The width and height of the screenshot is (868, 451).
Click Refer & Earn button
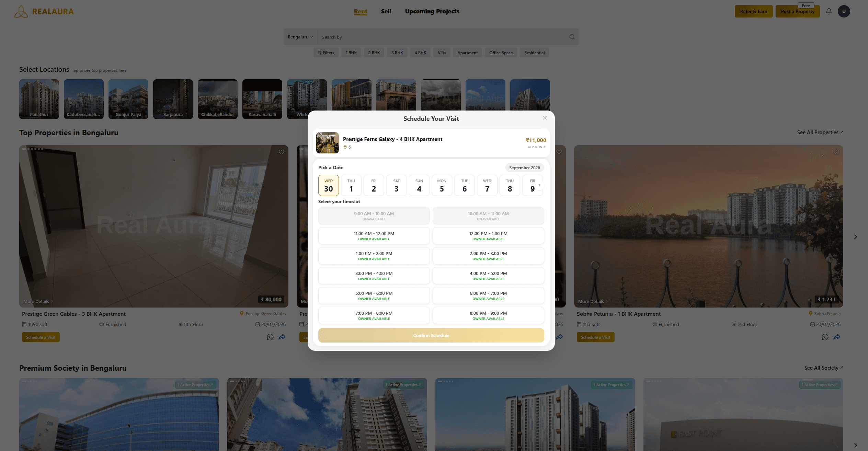[x=753, y=11]
